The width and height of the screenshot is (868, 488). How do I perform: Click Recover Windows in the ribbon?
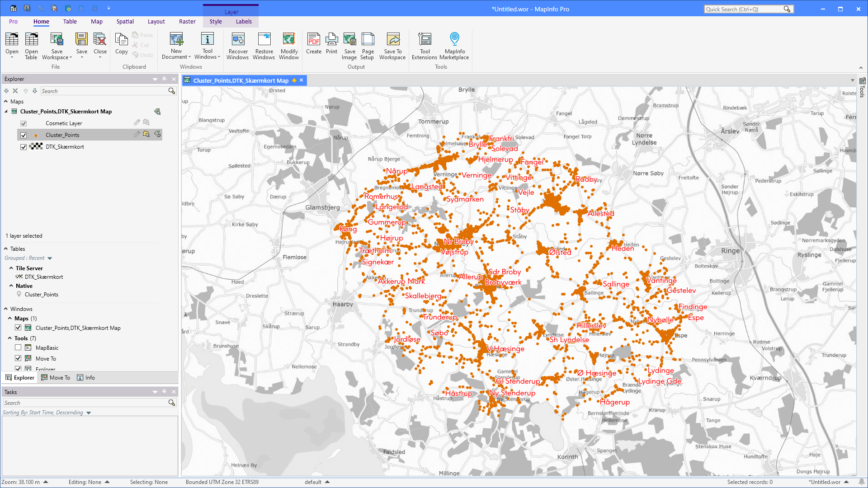pos(238,45)
